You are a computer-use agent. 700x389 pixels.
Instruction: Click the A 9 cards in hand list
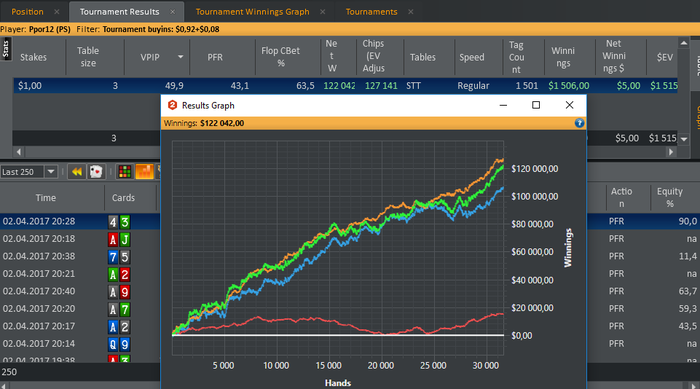[119, 292]
